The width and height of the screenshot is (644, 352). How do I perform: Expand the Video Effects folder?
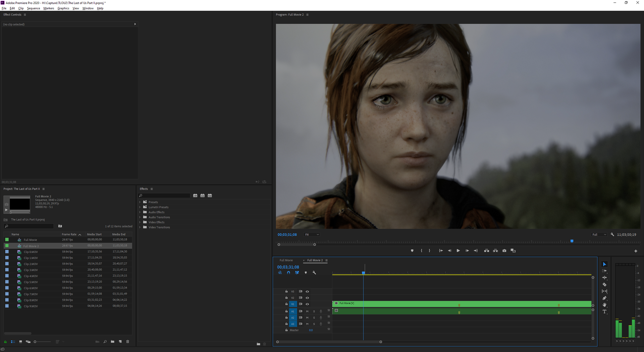click(x=140, y=222)
